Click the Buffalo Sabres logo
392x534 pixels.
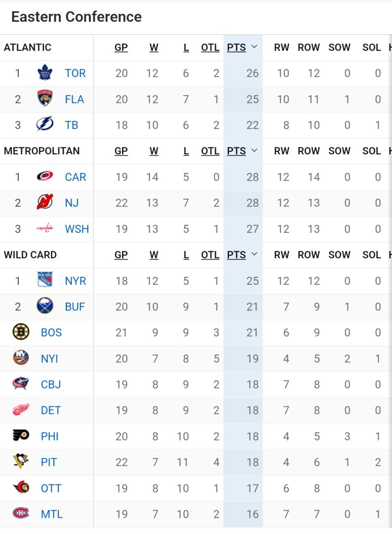[45, 307]
